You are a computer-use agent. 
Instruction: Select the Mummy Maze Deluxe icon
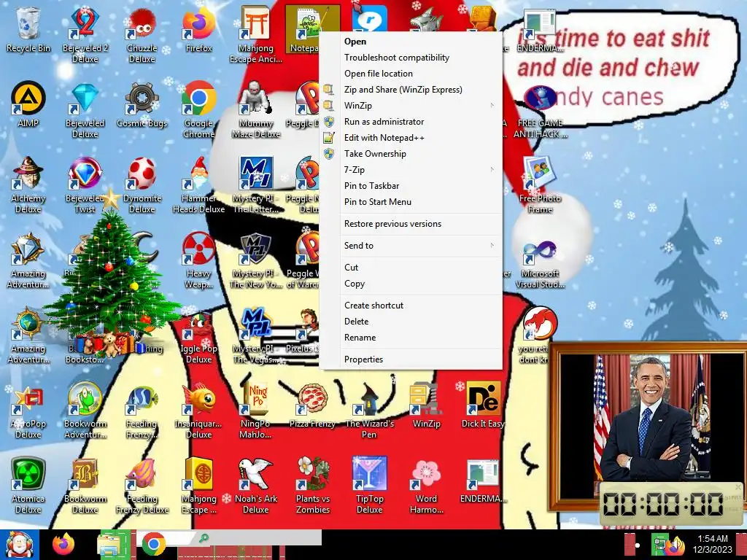tap(256, 109)
